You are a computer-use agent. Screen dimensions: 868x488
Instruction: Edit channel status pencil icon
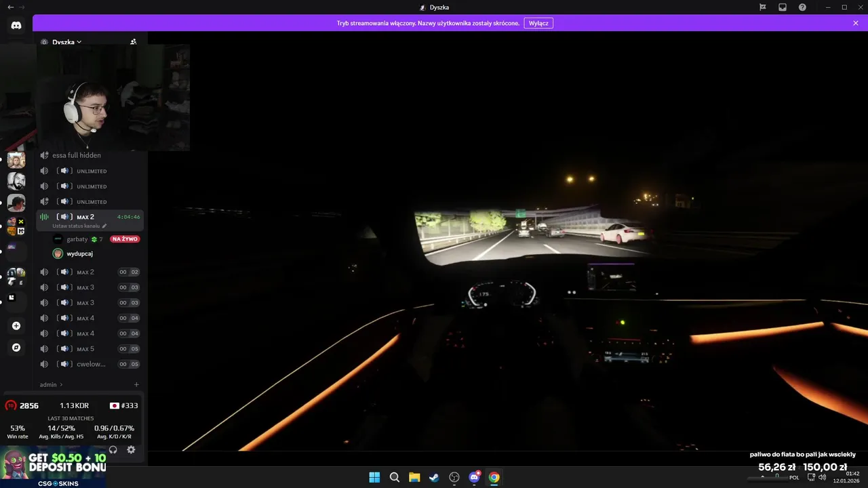point(104,226)
